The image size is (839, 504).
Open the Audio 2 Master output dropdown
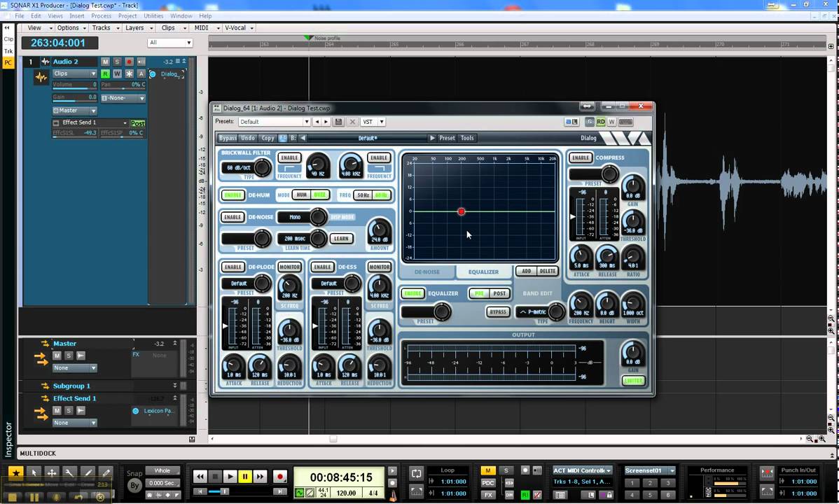click(74, 111)
